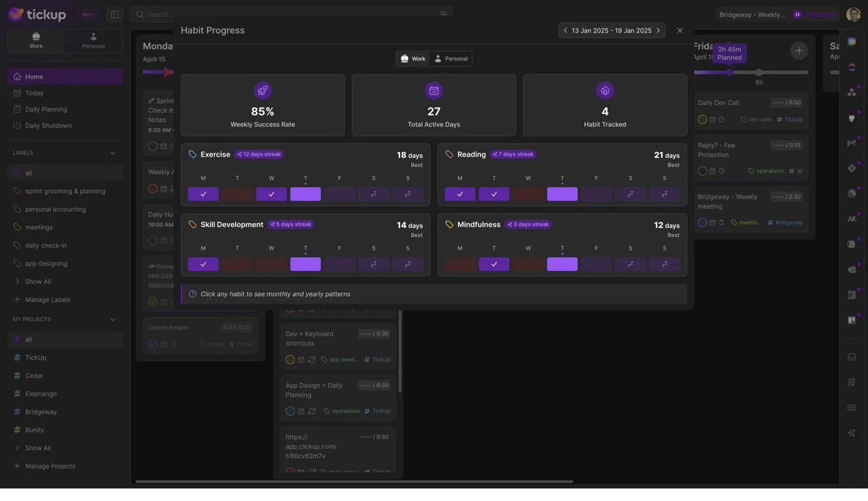This screenshot has height=501, width=868.
Task: Open the user profile avatar
Action: pos(852,15)
